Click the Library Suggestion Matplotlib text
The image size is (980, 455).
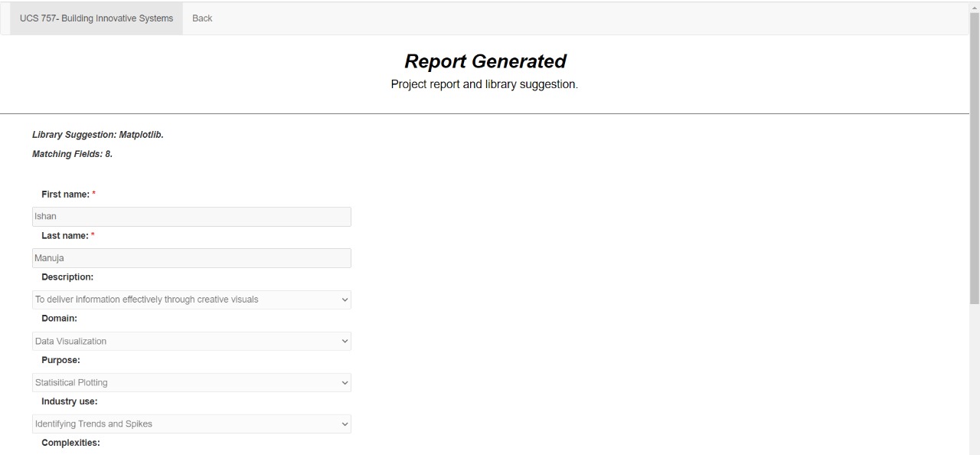(x=97, y=134)
